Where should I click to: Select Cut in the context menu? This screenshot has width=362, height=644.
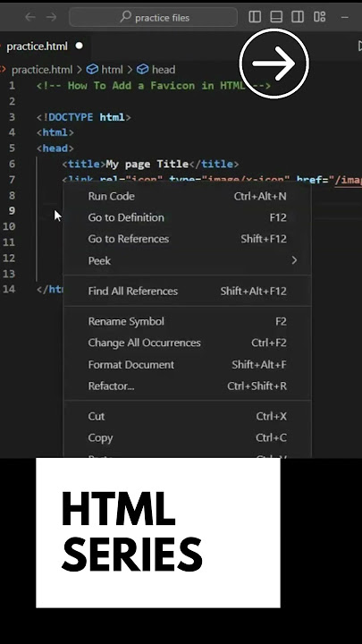tap(187, 416)
